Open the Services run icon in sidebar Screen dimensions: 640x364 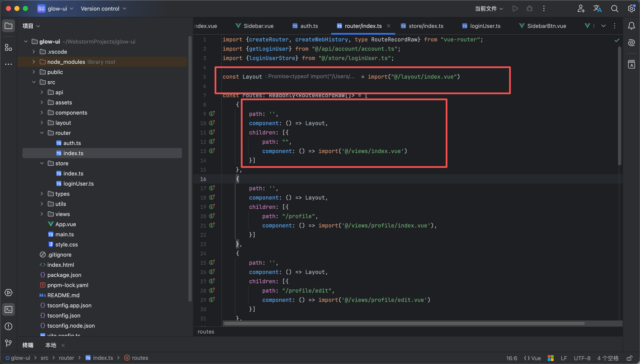click(x=8, y=293)
